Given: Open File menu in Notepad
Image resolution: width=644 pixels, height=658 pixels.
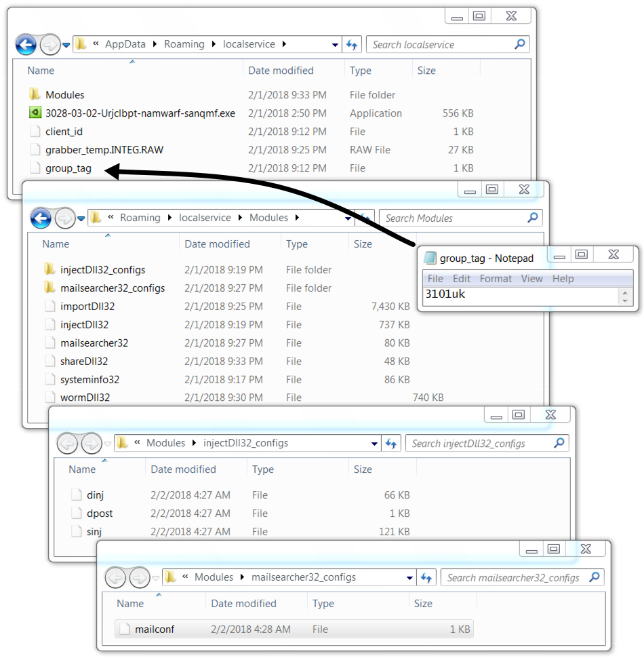Looking at the screenshot, I should coord(435,279).
